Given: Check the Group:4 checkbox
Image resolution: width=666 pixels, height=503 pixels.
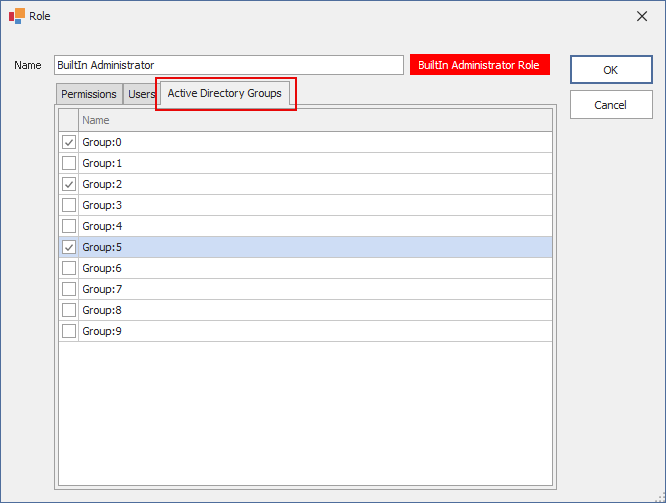Looking at the screenshot, I should point(69,226).
